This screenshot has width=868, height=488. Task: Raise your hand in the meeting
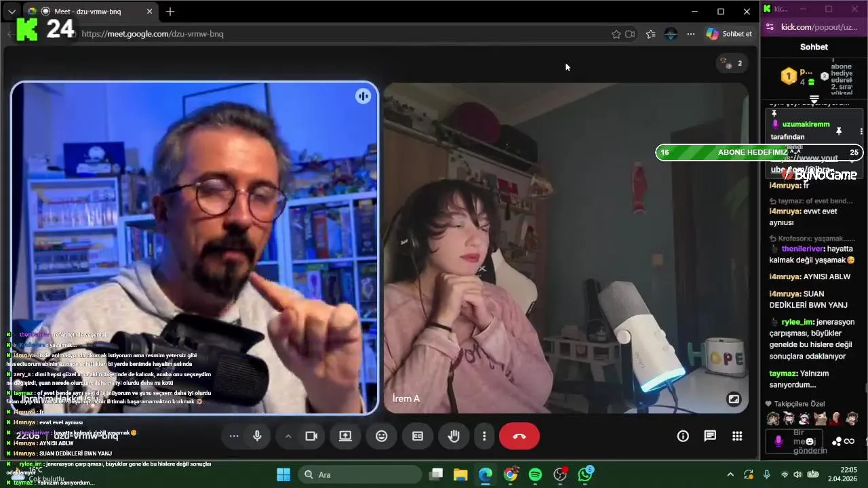[454, 436]
